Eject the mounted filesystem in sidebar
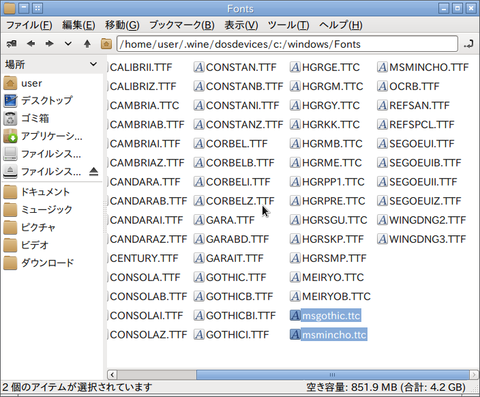The height and width of the screenshot is (397, 480). (94, 171)
